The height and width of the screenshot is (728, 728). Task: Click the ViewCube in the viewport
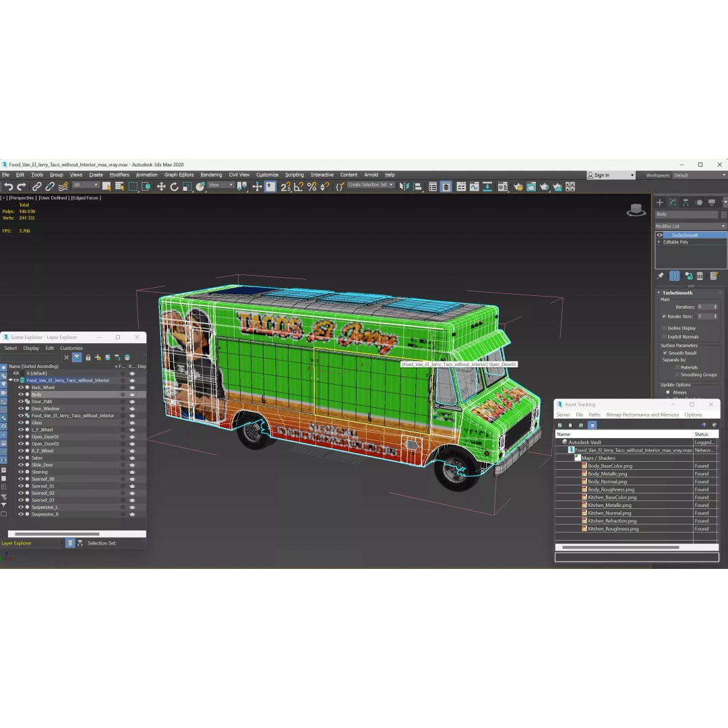coord(636,210)
